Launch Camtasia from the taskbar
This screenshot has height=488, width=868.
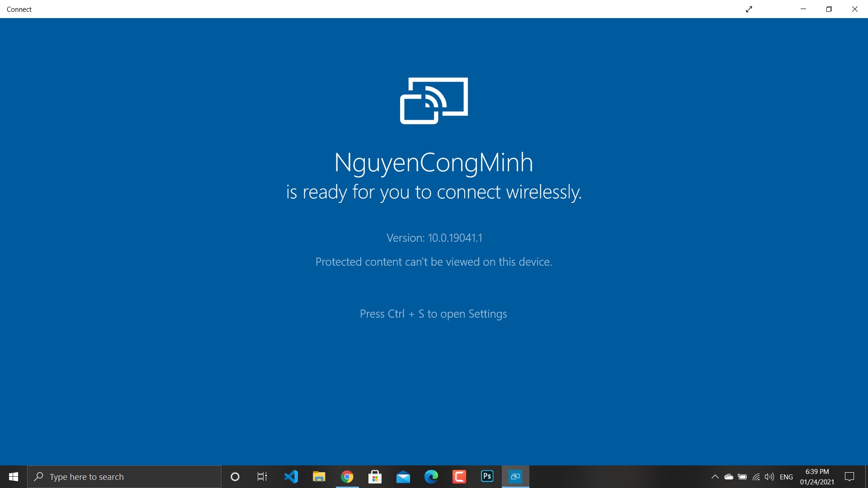460,477
